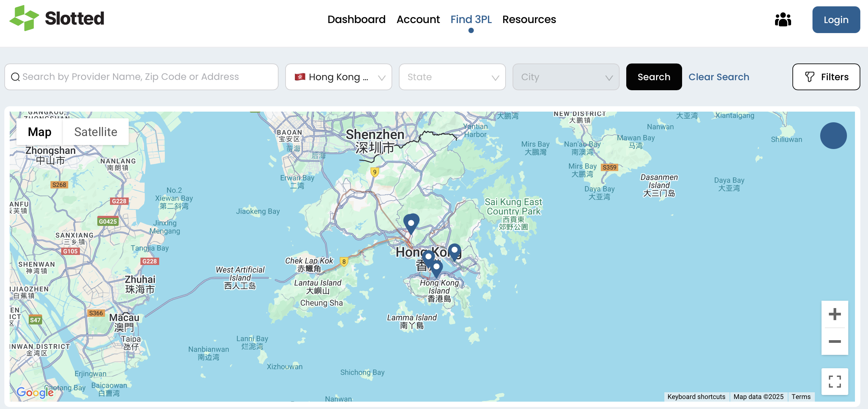
Task: Click the Filters funnel icon
Action: [810, 77]
